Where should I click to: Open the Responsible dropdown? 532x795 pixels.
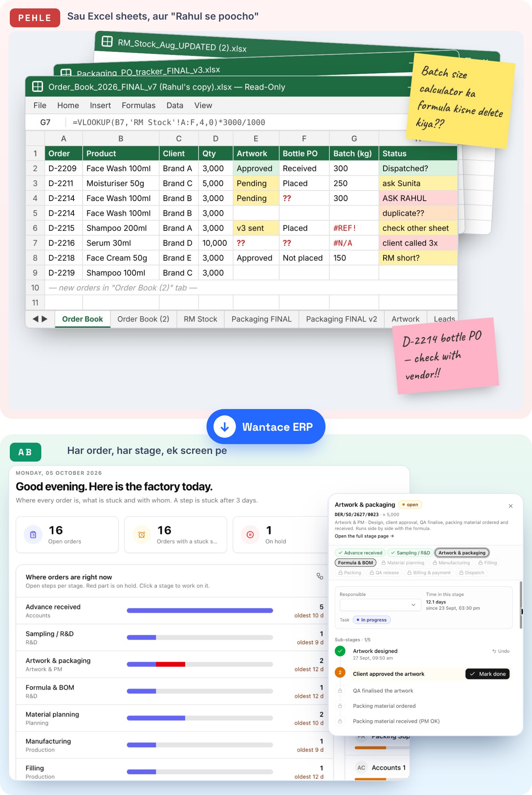(x=380, y=605)
